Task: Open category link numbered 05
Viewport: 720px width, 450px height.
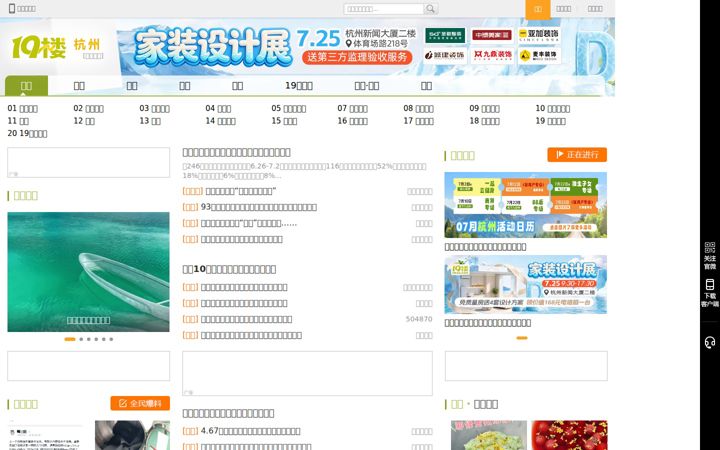Action: point(288,108)
